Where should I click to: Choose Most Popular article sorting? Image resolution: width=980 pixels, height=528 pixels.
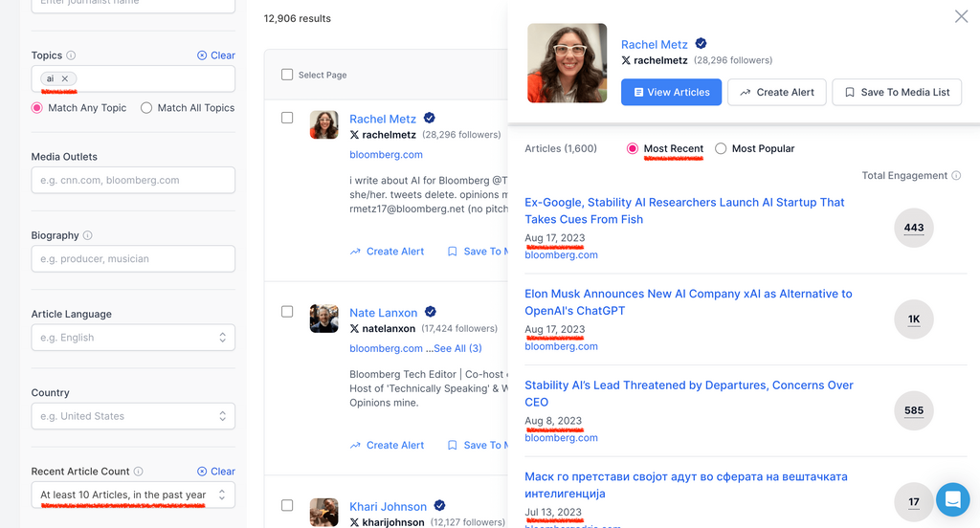[722, 148]
